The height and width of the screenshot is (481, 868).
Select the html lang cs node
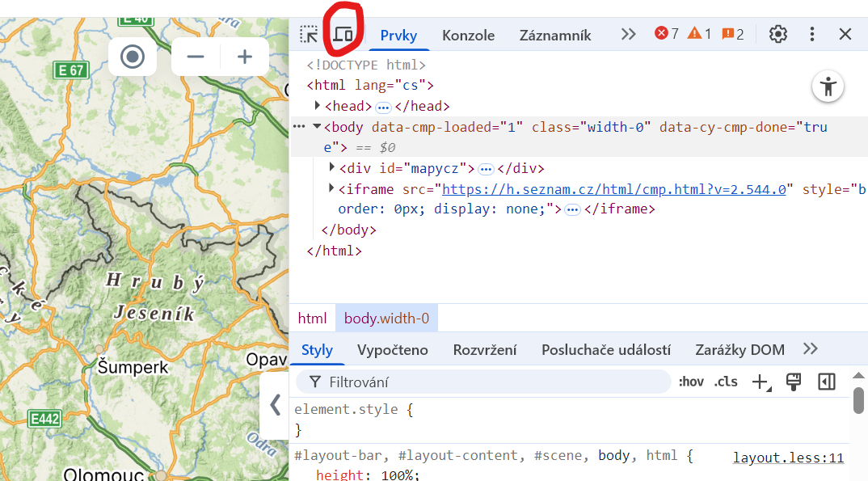pyautogui.click(x=370, y=85)
